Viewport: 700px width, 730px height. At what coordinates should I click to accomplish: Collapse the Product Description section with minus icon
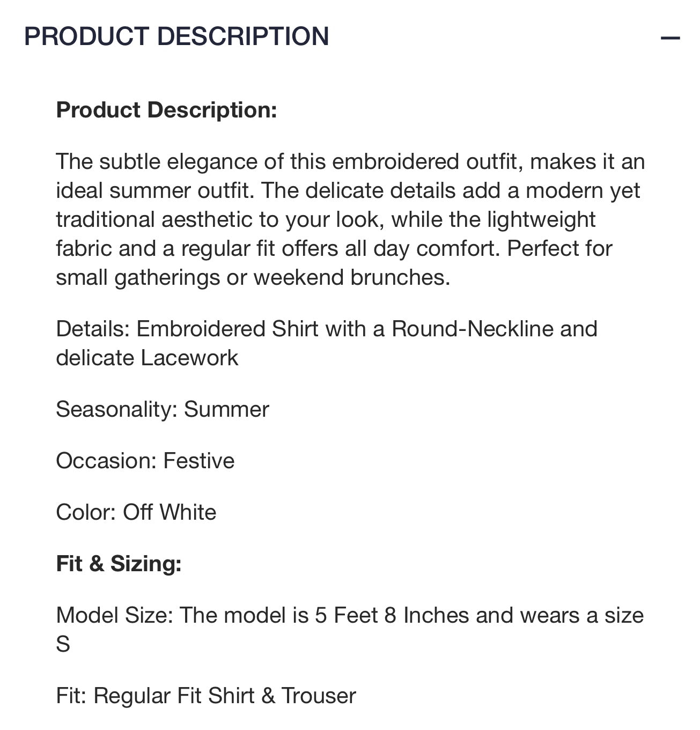coord(670,38)
